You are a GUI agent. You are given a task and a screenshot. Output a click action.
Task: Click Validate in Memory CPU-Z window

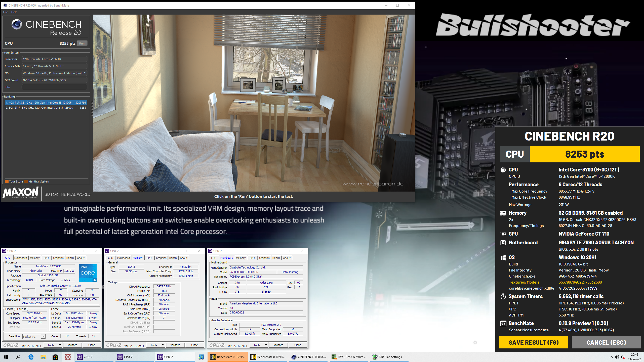pyautogui.click(x=175, y=345)
